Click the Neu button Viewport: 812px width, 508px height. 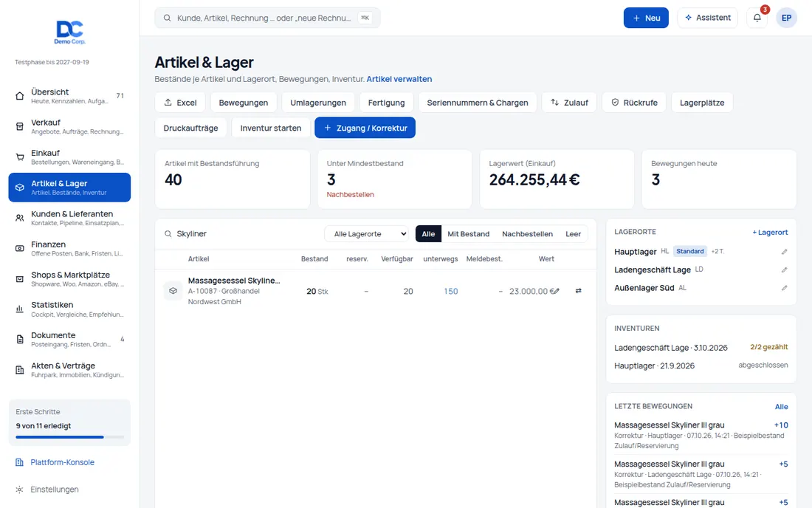click(x=646, y=18)
